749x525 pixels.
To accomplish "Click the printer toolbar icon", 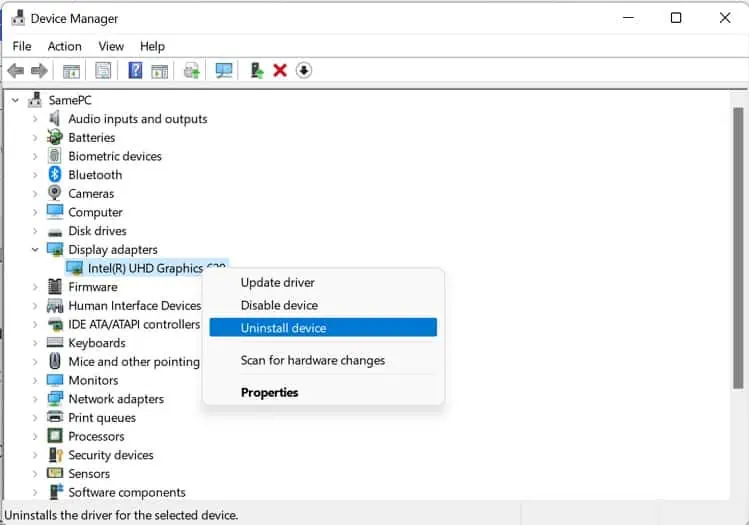I will (x=191, y=70).
